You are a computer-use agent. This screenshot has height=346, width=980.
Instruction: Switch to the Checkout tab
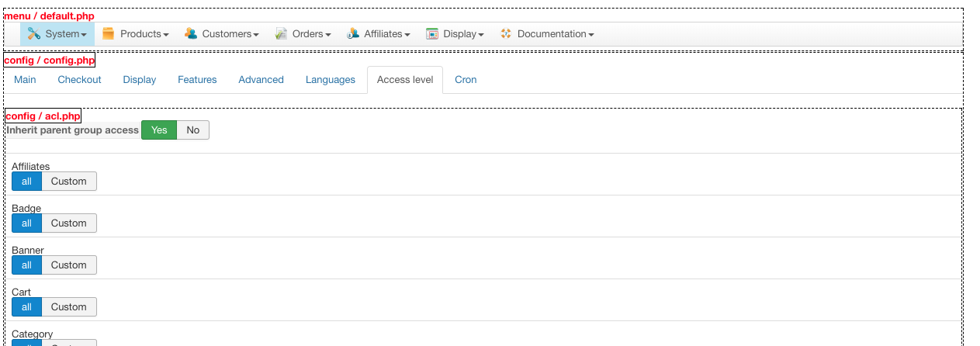coord(79,80)
